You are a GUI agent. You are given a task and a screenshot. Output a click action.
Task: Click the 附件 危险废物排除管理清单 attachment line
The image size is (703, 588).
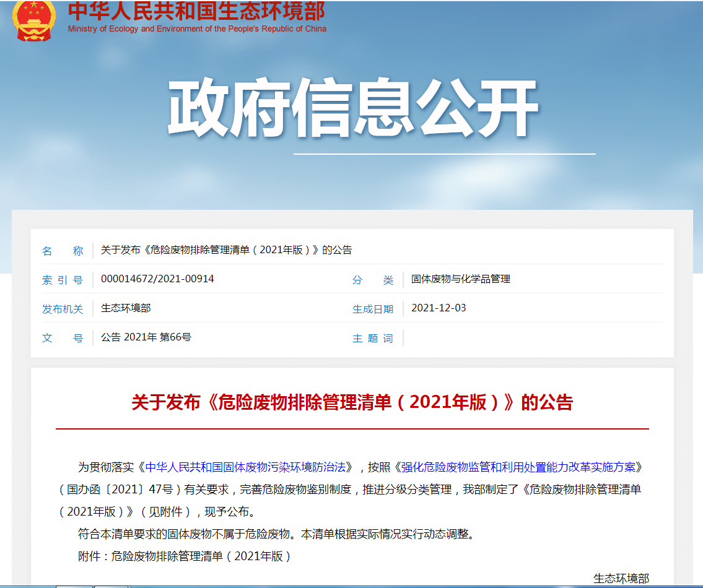185,556
